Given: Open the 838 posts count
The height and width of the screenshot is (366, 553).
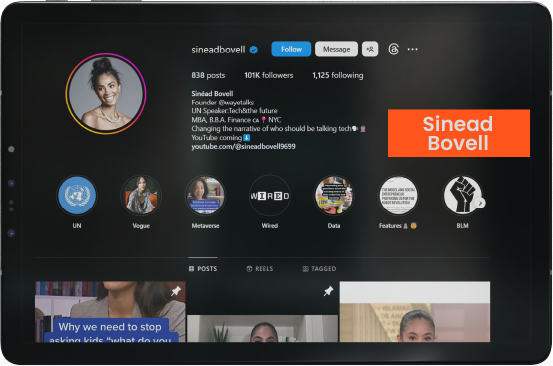Looking at the screenshot, I should click(x=208, y=75).
